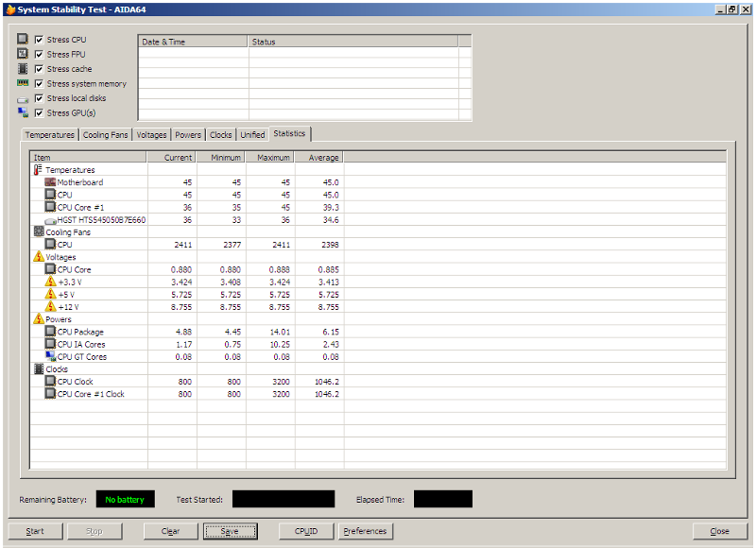The width and height of the screenshot is (756, 548).
Task: Open Preferences
Action: pos(365,531)
